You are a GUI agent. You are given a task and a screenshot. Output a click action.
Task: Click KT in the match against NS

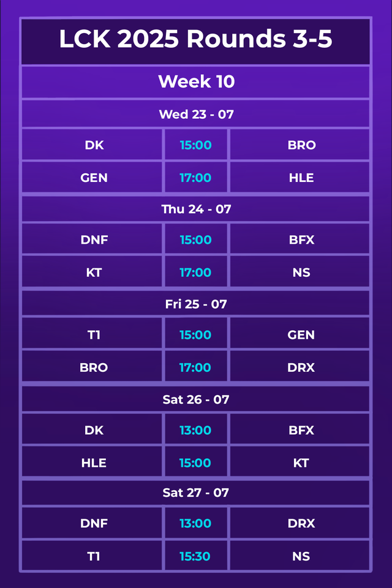click(94, 273)
